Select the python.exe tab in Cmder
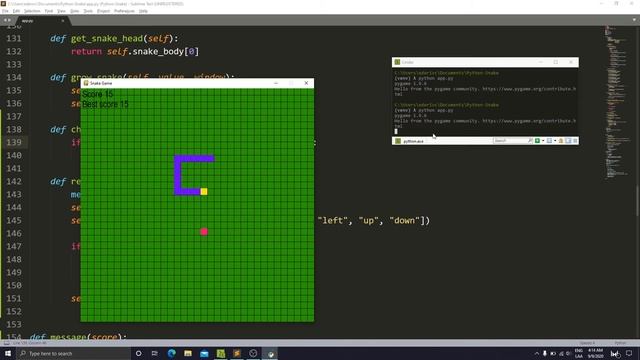This screenshot has width=640, height=360. click(x=409, y=141)
